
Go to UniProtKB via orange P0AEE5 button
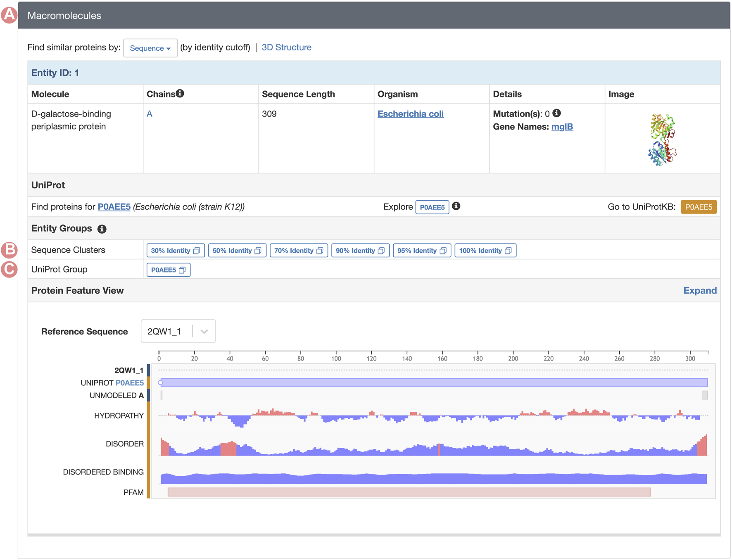point(698,207)
